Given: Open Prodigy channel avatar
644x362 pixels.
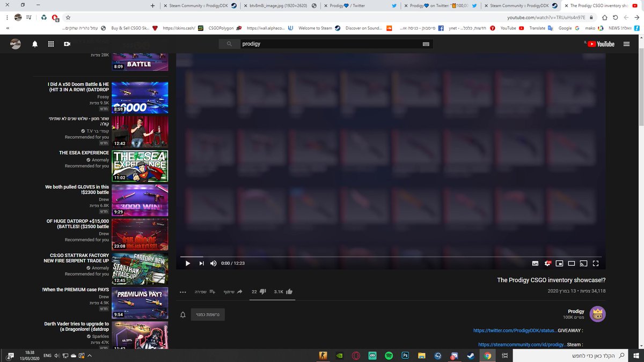Looking at the screenshot, I should 598,314.
